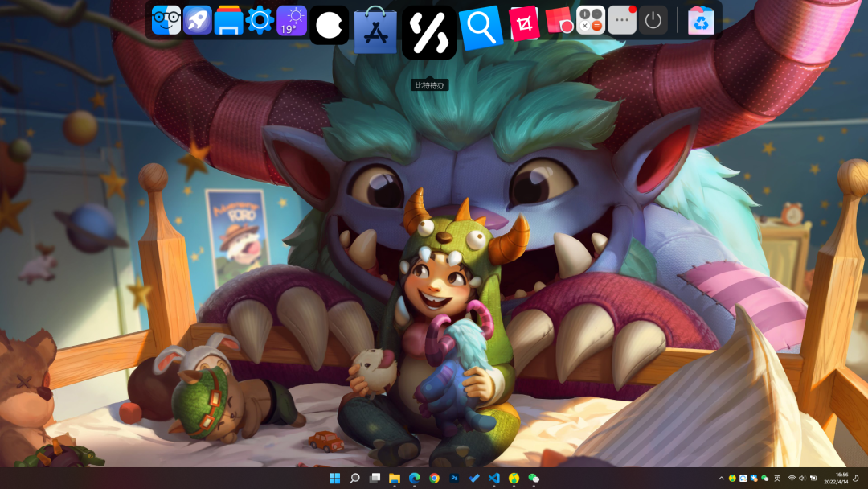Start the red screen recorder dock icon
The height and width of the screenshot is (489, 868).
click(x=559, y=21)
